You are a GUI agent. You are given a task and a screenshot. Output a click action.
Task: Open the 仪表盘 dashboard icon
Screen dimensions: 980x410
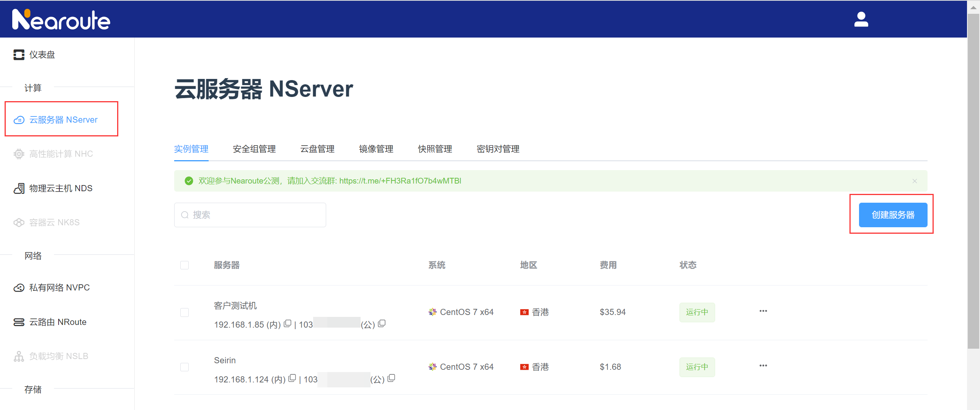(19, 55)
